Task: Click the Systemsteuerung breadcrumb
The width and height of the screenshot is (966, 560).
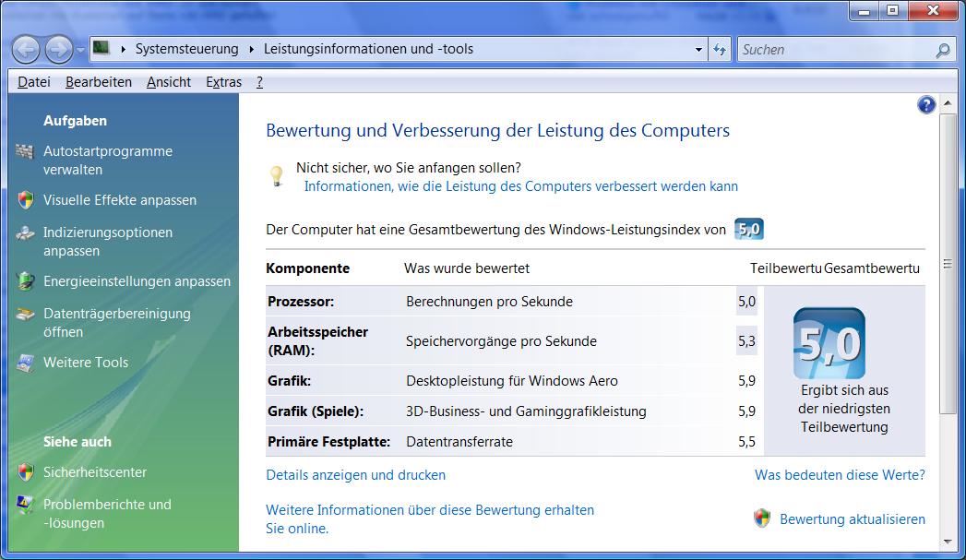Action: 186,49
